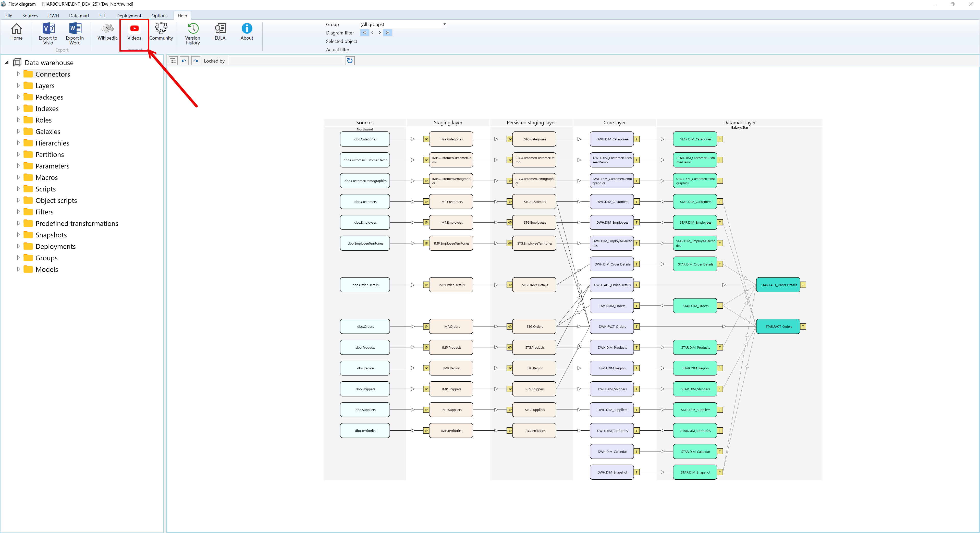Expand the Predefined transformations folder
The height and width of the screenshot is (533, 980).
(x=18, y=223)
